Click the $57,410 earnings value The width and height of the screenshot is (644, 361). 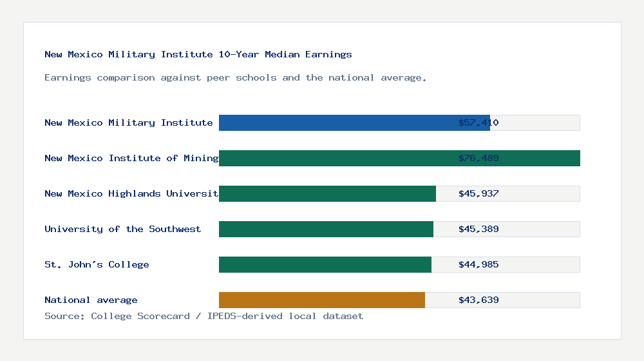click(x=478, y=122)
